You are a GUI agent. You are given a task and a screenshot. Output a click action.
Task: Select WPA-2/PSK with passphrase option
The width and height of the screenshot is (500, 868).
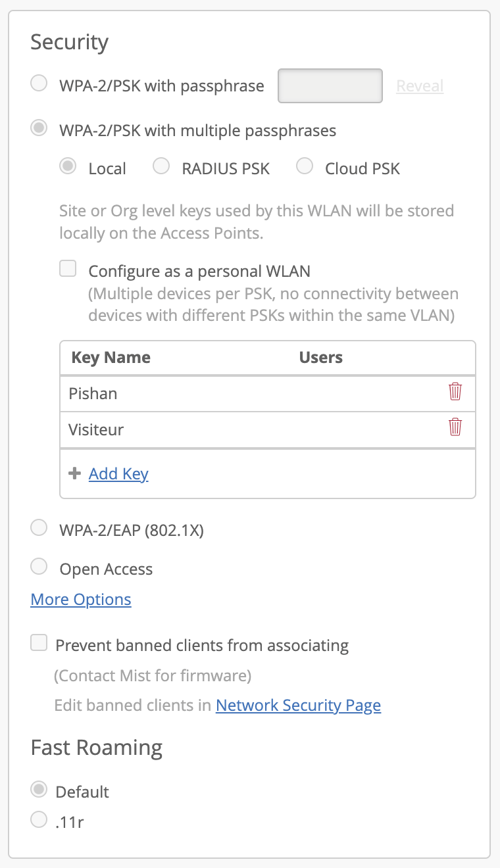pyautogui.click(x=39, y=84)
